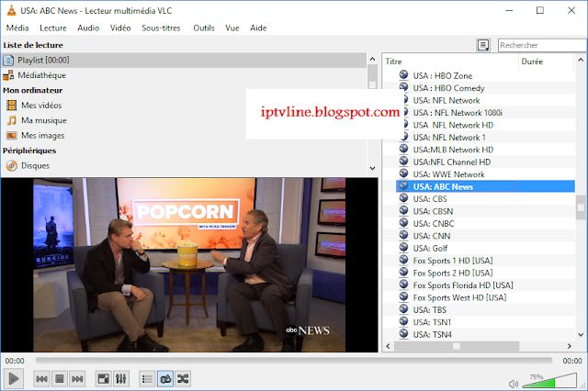The width and height of the screenshot is (588, 391).
Task: Skip to previous media track
Action: [x=41, y=379]
